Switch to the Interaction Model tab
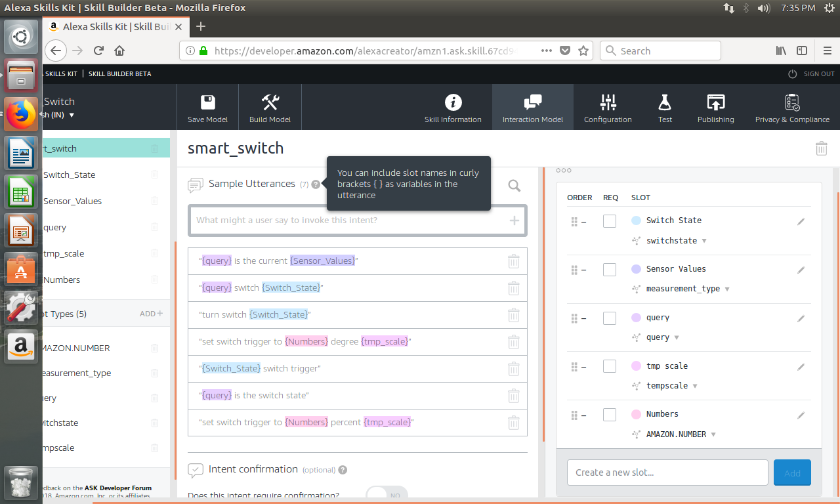Viewport: 840px width, 504px height. [533, 108]
